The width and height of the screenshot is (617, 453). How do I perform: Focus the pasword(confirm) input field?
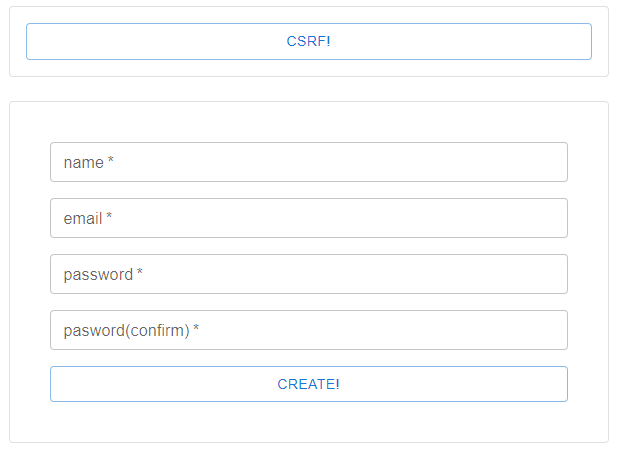pyautogui.click(x=308, y=330)
